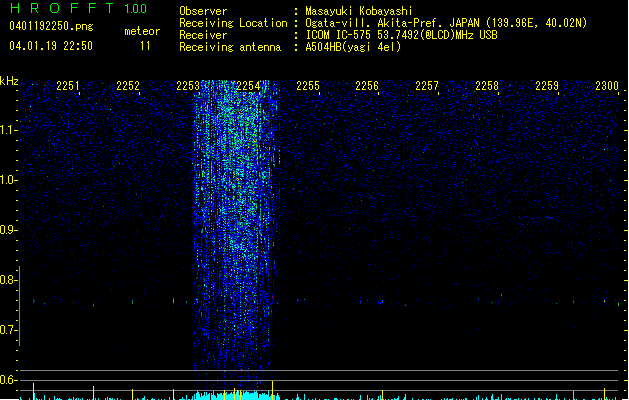The height and width of the screenshot is (400, 629).
Task: Click the 2300 time axis marker
Action: point(607,86)
